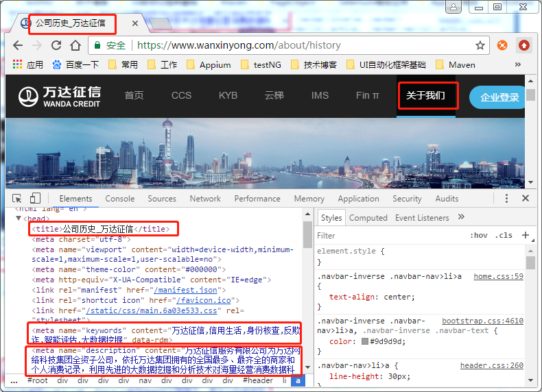Open the Apps (应用) bookmarks shortcut
The width and height of the screenshot is (542, 392).
click(x=28, y=65)
